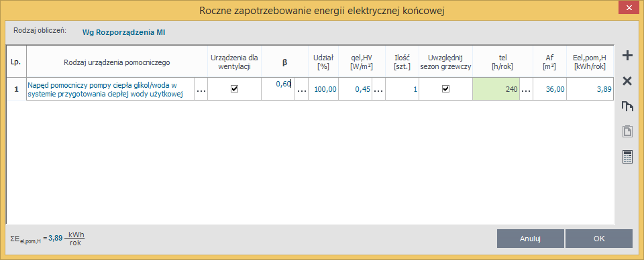Click the Rodzaj urządzenia pomocniczego column header

(x=117, y=62)
